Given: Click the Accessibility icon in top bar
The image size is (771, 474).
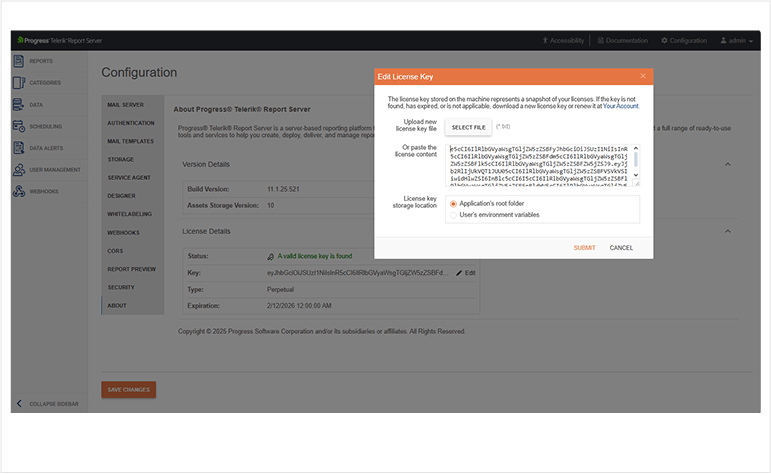Looking at the screenshot, I should click(545, 40).
